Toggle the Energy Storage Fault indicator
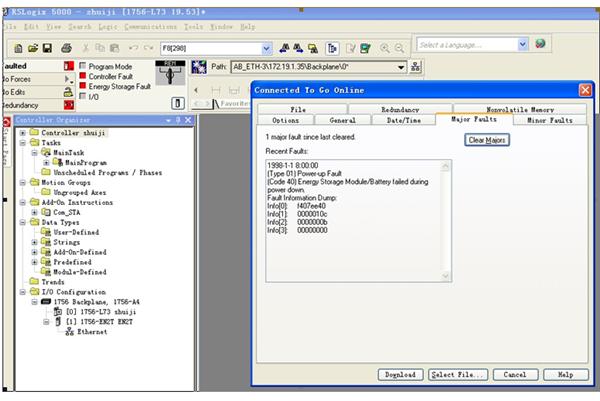600x401 pixels. tap(82, 86)
